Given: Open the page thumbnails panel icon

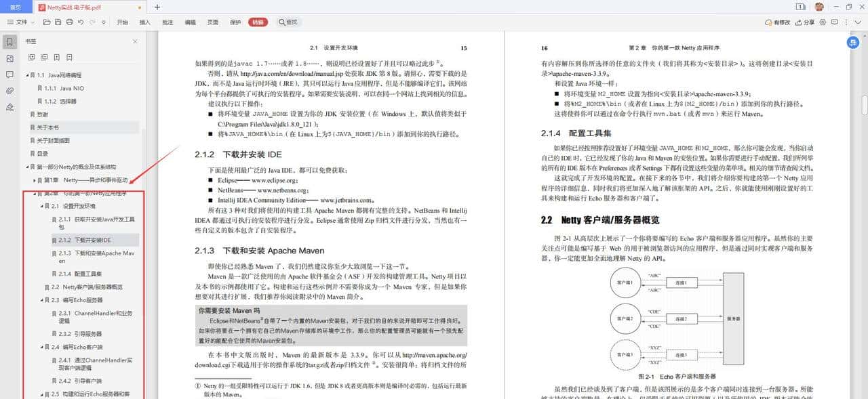Looking at the screenshot, I should [9, 58].
